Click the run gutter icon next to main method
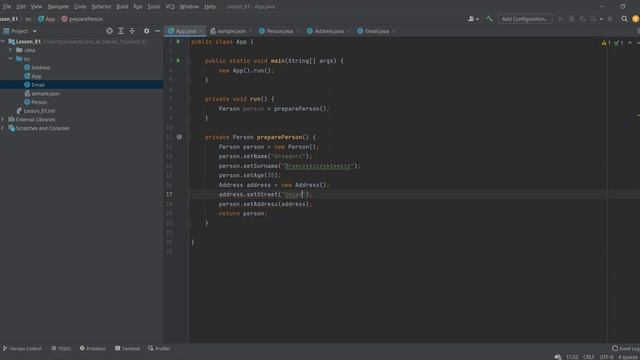This screenshot has height=360, width=640. (178, 61)
